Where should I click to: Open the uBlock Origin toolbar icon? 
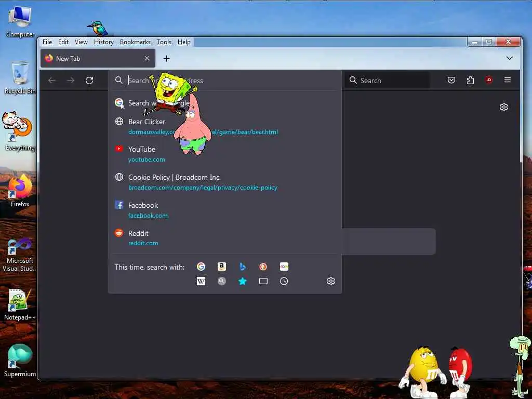[488, 80]
